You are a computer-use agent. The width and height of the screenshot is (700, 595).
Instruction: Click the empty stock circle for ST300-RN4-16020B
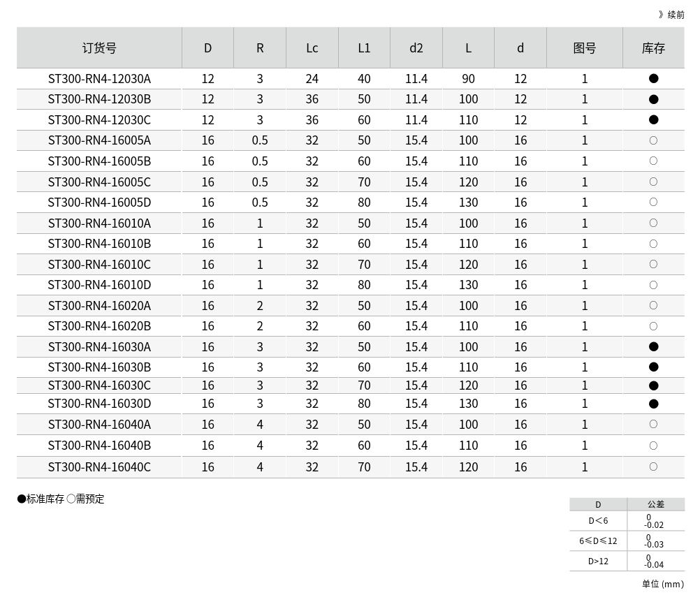pos(653,326)
